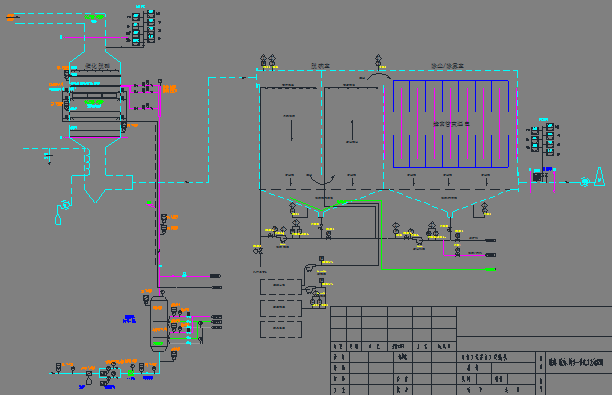Click the top dashed rectangle of the three stacked boxes

(281, 287)
